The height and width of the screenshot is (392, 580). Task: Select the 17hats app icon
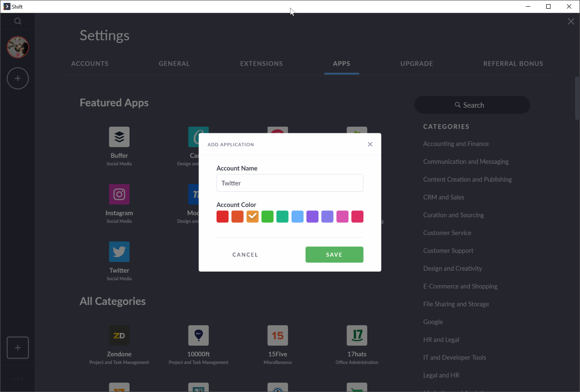point(357,335)
